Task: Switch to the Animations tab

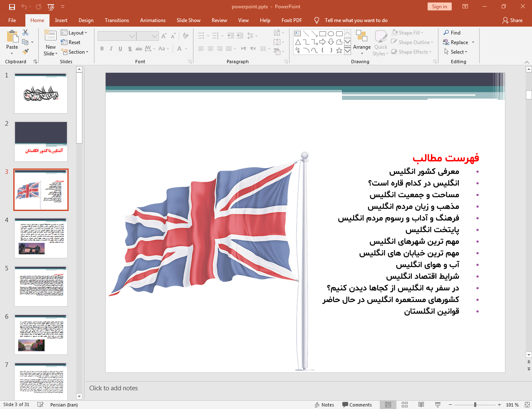Action: (x=153, y=20)
